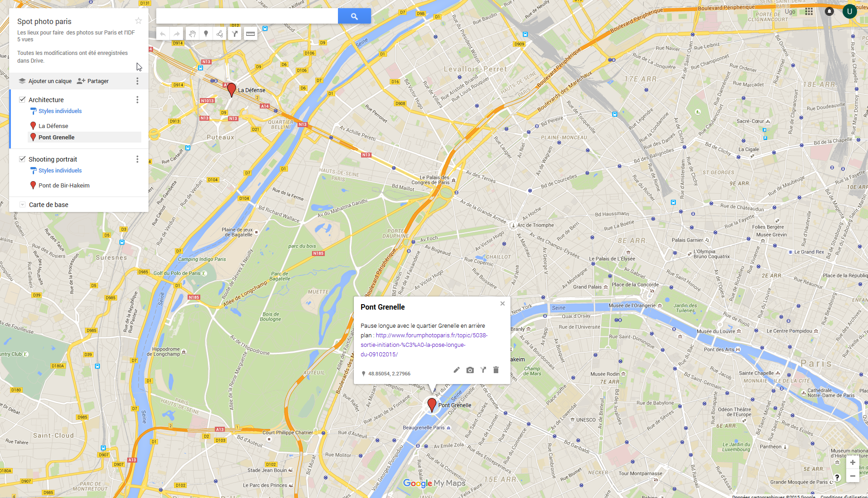
Task: Activate the measure distance ruler tool
Action: pyautogui.click(x=250, y=34)
